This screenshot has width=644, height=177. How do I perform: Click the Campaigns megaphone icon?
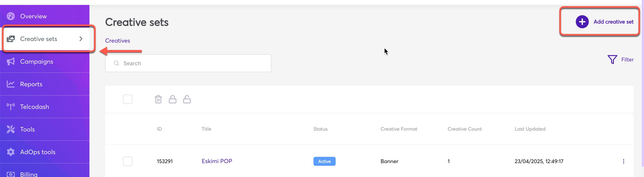point(11,62)
